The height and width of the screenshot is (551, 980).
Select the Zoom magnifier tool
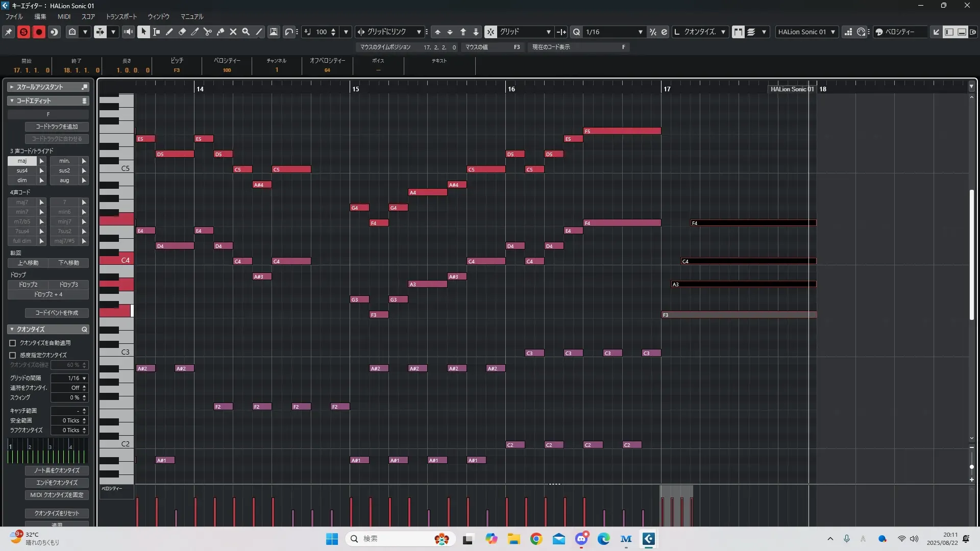246,32
